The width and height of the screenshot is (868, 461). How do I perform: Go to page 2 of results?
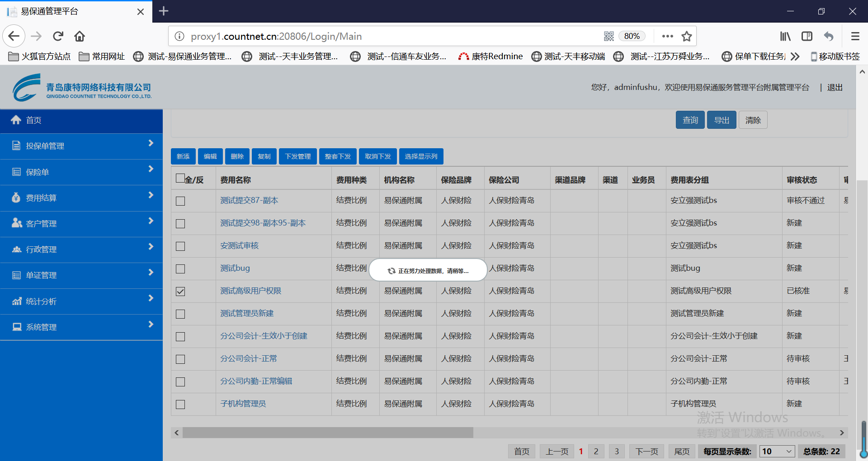click(x=596, y=451)
